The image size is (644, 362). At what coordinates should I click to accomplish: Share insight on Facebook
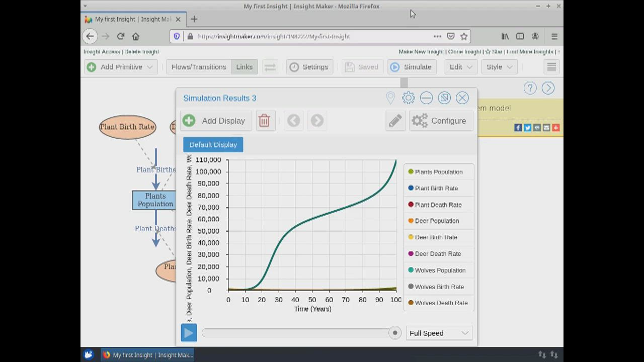pyautogui.click(x=518, y=128)
